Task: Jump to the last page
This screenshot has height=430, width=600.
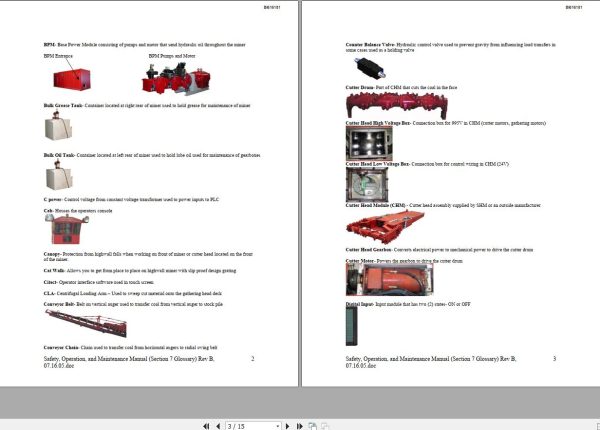Action: (300, 426)
